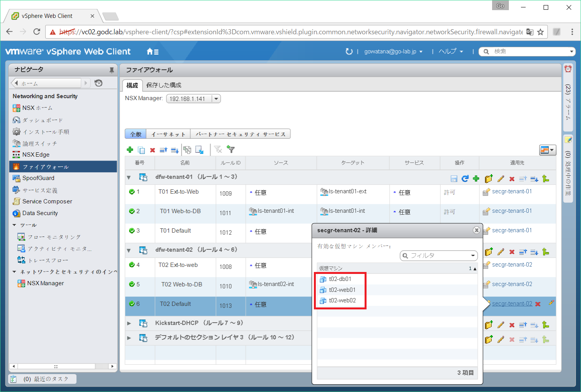Click ホーム back button in navigator
Screen dimensions: 581x392
click(x=46, y=83)
